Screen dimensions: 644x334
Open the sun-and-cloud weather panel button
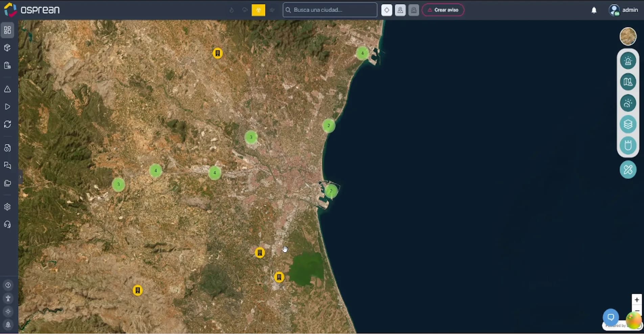coord(628,103)
